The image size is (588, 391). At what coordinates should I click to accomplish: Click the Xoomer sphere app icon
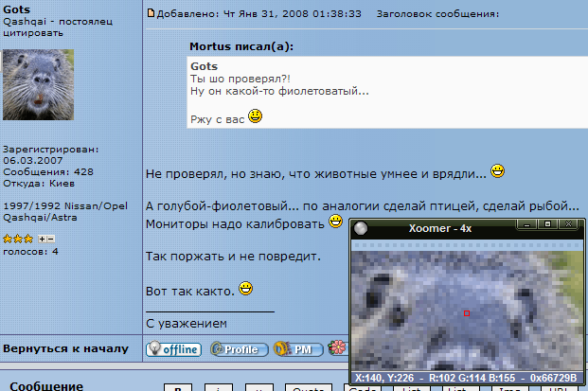coord(361,227)
